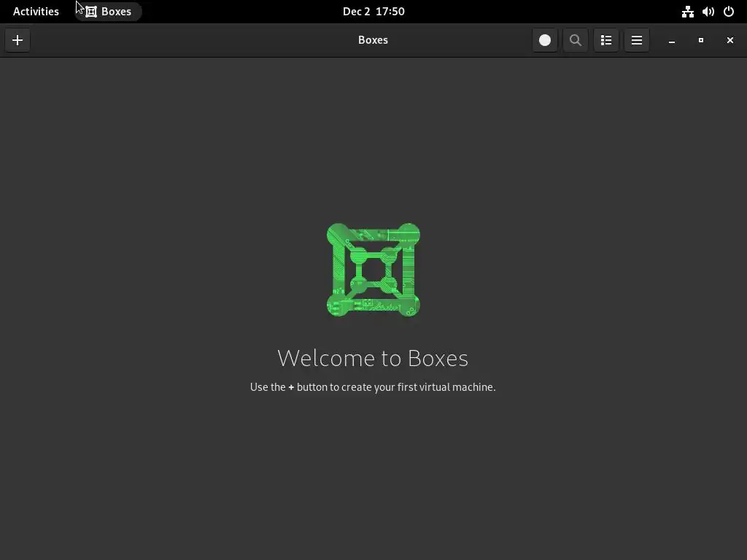Screen dimensions: 747x560
Task: Open the Boxes app menu in top bar
Action: pos(109,12)
